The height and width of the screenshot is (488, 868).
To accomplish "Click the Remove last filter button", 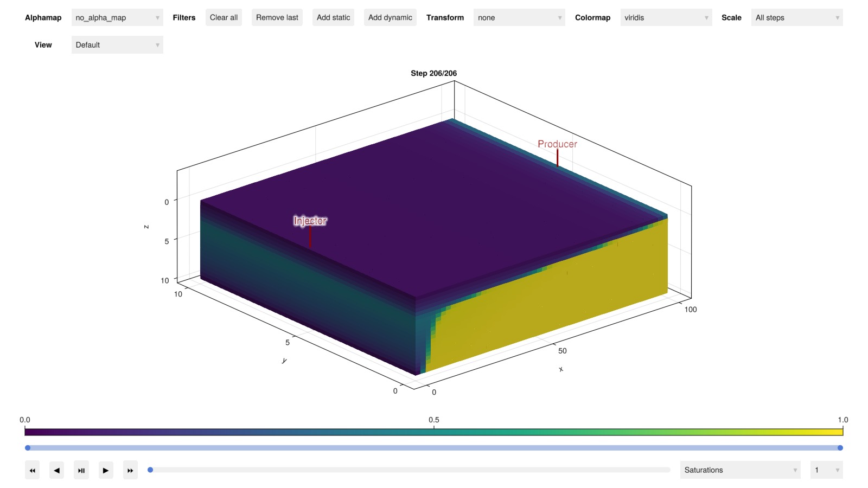I will point(277,18).
